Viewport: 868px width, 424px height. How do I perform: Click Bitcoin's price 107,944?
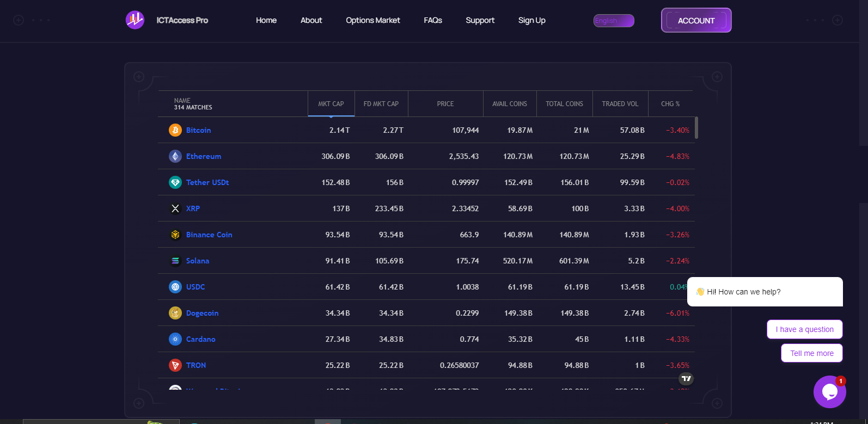pyautogui.click(x=466, y=130)
